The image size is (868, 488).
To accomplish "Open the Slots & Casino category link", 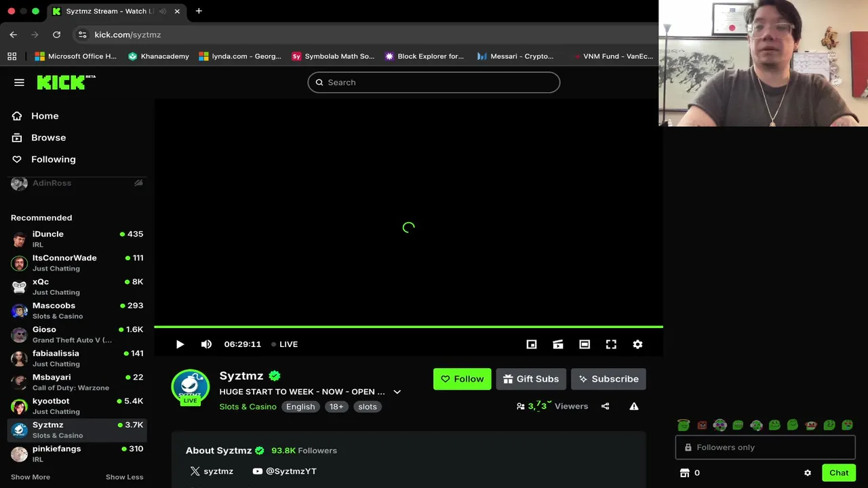I will click(248, 407).
